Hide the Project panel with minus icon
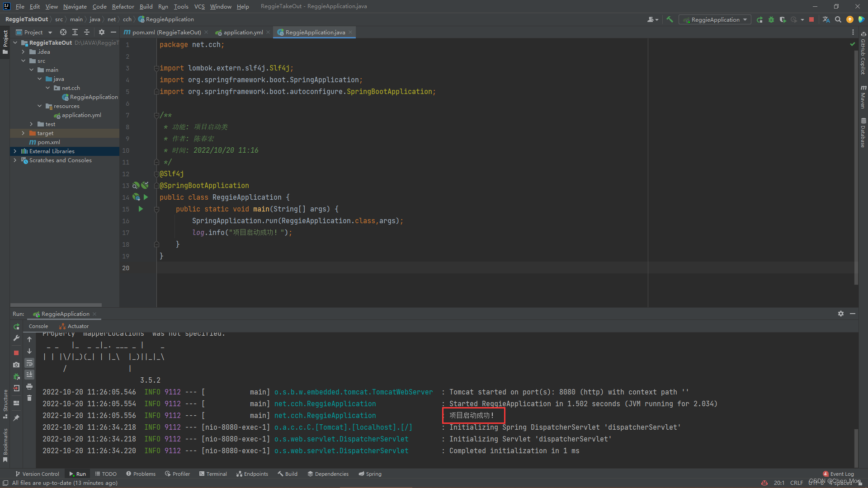The image size is (868, 488). [113, 32]
